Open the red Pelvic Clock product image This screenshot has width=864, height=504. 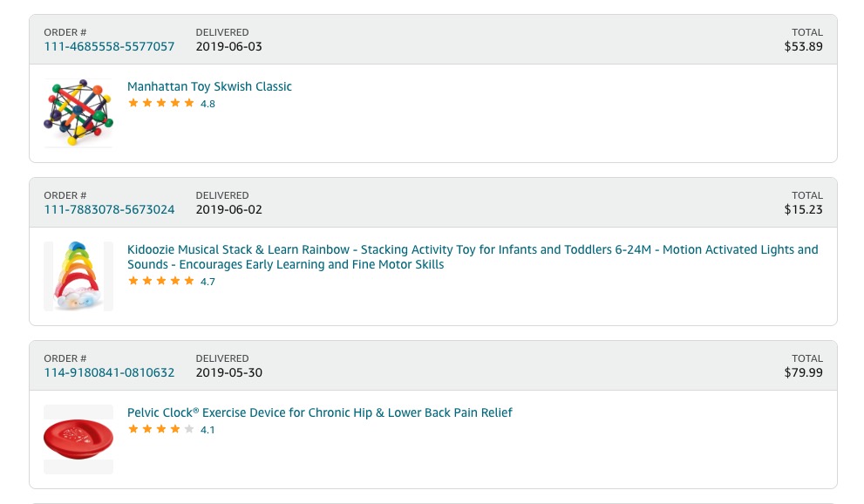78,439
